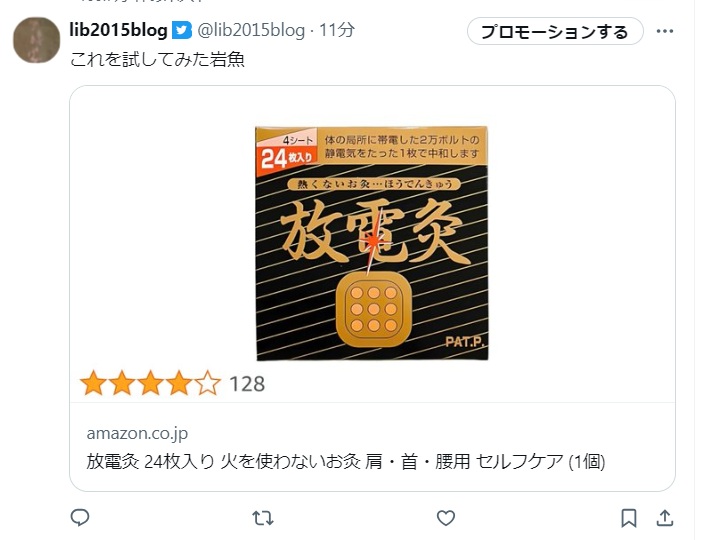Click the 24枚入り red label on box
The width and height of the screenshot is (704, 540).
286,159
